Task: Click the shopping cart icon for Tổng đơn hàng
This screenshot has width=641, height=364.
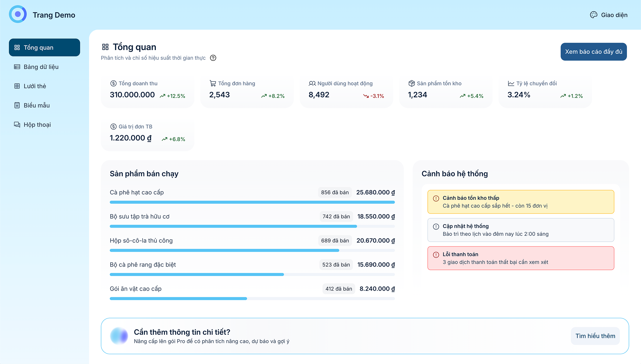Action: coord(213,83)
